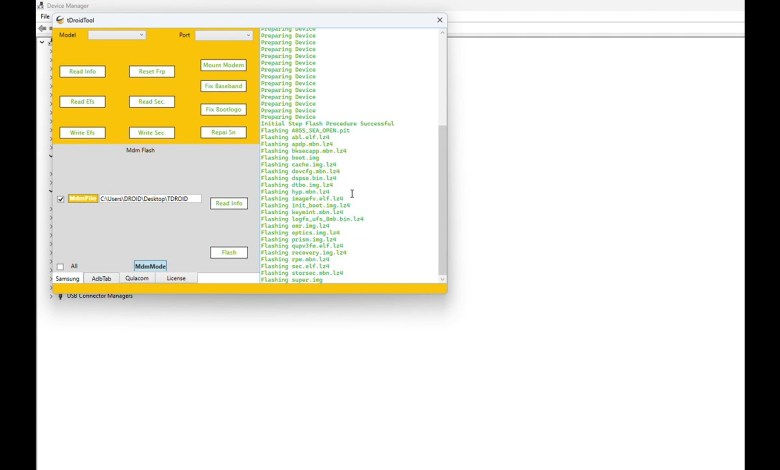Click the Fix Baseband button
Screen dimensions: 780x470
tap(223, 86)
